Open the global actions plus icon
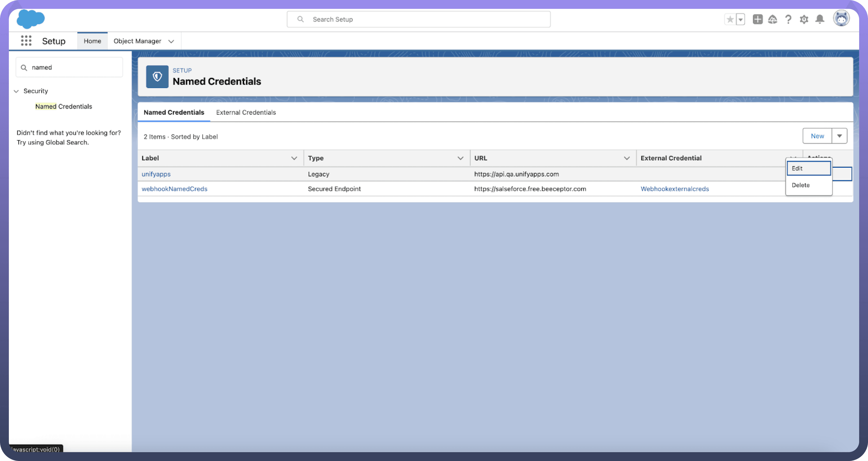Screen dimensions: 868x461 click(758, 19)
